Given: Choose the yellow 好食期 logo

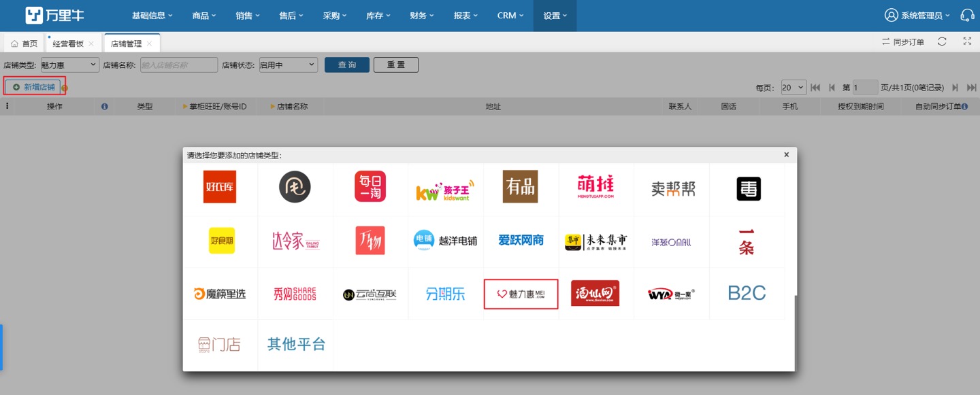Looking at the screenshot, I should 222,241.
